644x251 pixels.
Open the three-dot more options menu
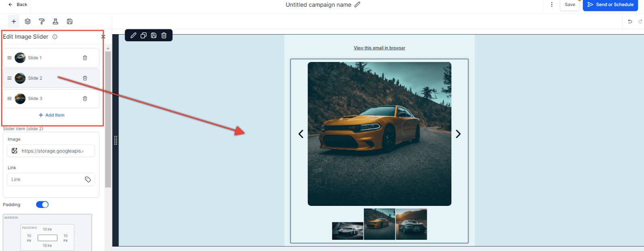[551, 5]
